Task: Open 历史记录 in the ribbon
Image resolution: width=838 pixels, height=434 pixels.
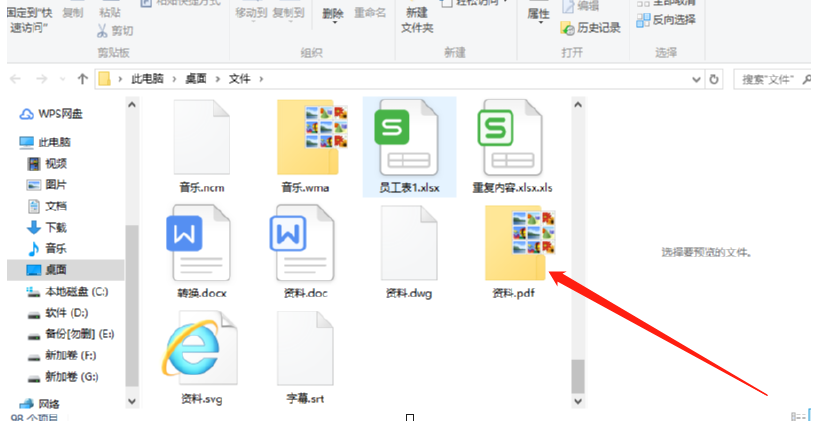Action: pos(590,27)
